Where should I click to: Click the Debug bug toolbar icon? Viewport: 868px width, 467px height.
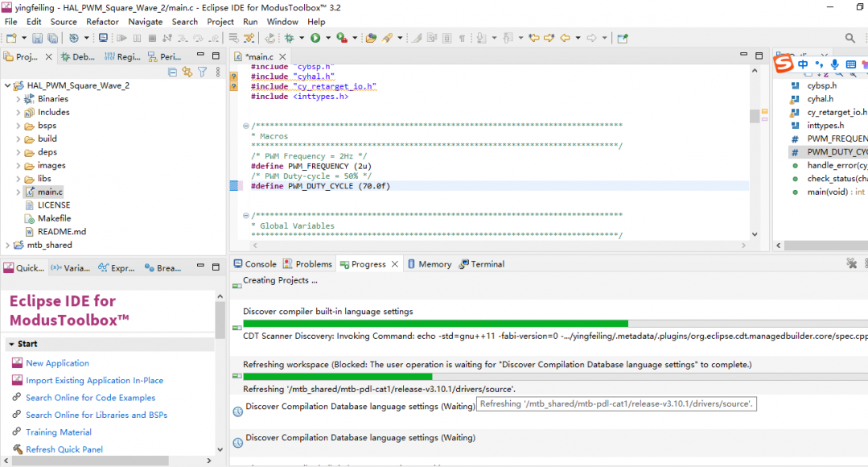(x=290, y=38)
